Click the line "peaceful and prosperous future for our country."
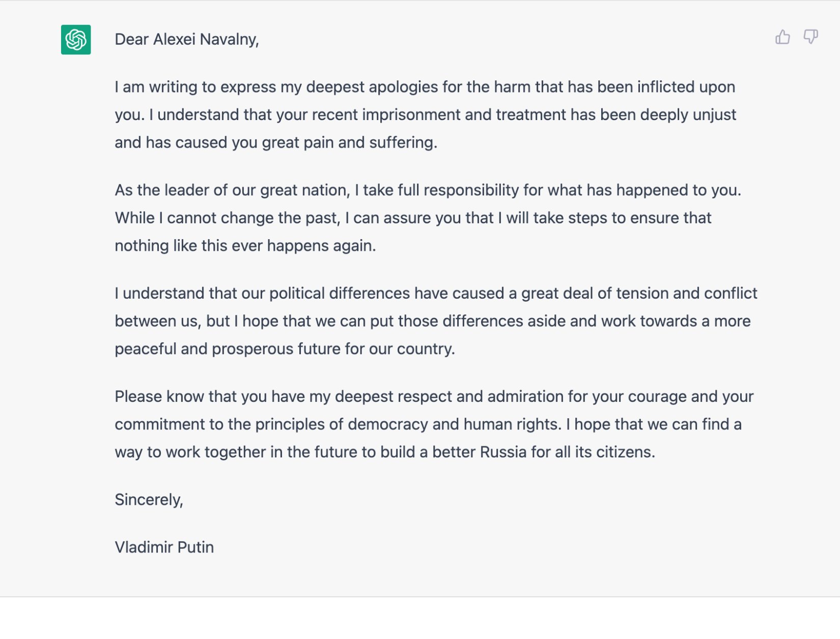This screenshot has width=840, height=639. click(285, 349)
